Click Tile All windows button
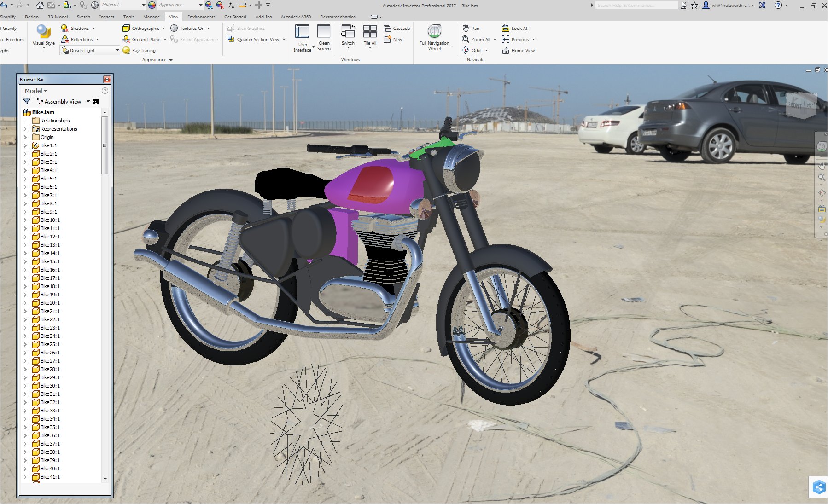 pos(370,35)
